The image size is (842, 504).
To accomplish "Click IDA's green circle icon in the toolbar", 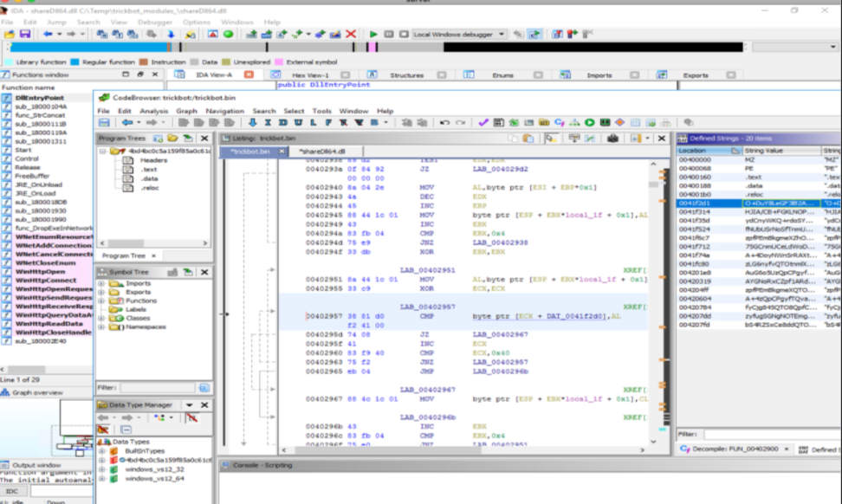I will tap(228, 35).
